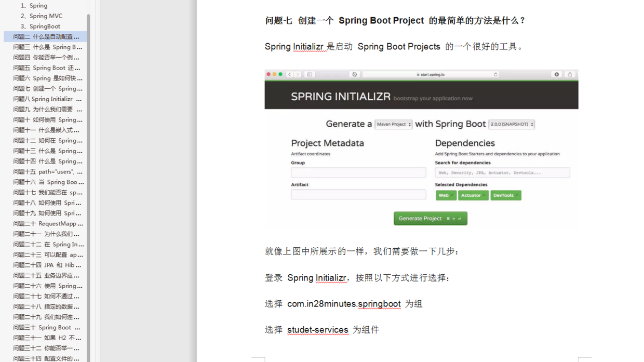The height and width of the screenshot is (362, 644).
Task: Go to outline item 问题十 如何使用 Spring
Action: [x=47, y=119]
